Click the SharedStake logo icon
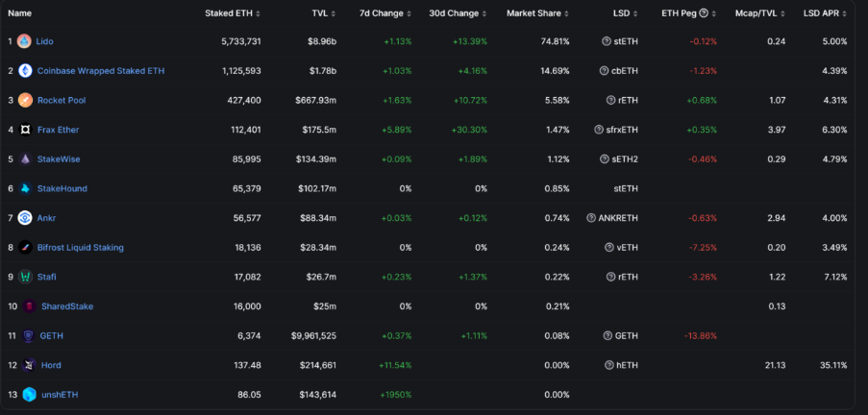 (30, 306)
